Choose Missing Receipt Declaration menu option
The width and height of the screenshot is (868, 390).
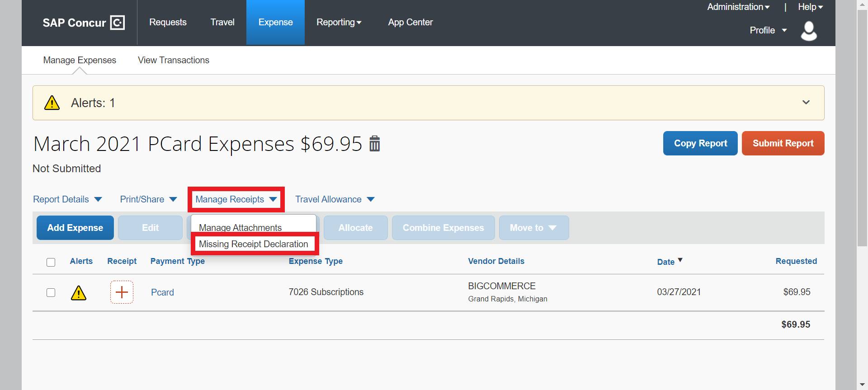tap(254, 244)
